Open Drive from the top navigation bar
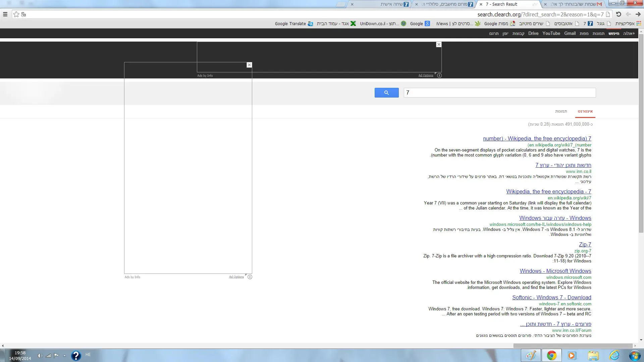Image resolution: width=644 pixels, height=362 pixels. point(533,34)
